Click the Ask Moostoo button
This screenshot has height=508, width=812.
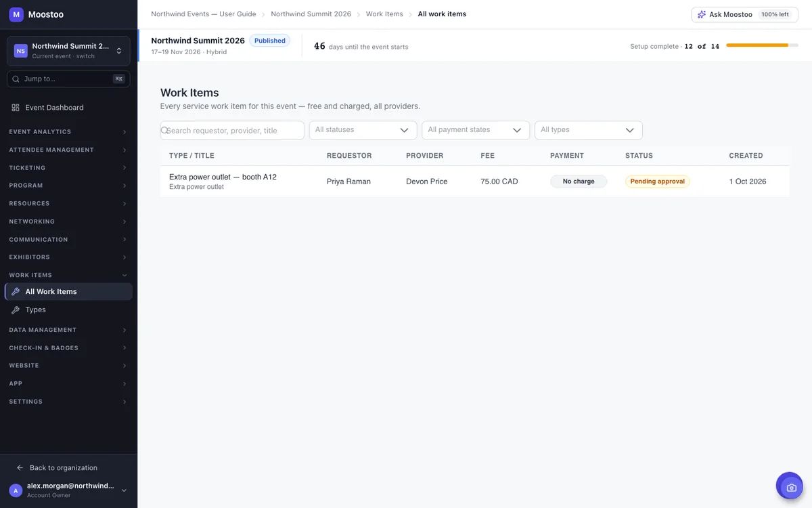click(744, 14)
